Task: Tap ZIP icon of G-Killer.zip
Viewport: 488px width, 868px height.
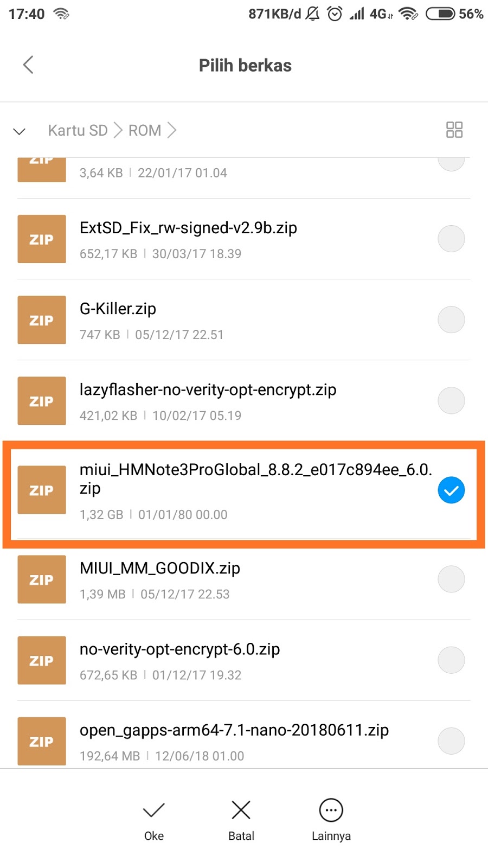Action: pos(42,320)
